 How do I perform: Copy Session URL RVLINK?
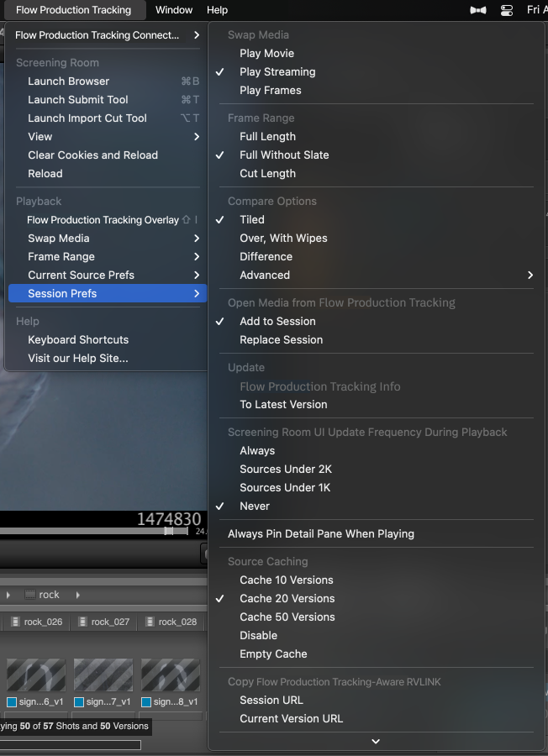[x=377, y=700]
